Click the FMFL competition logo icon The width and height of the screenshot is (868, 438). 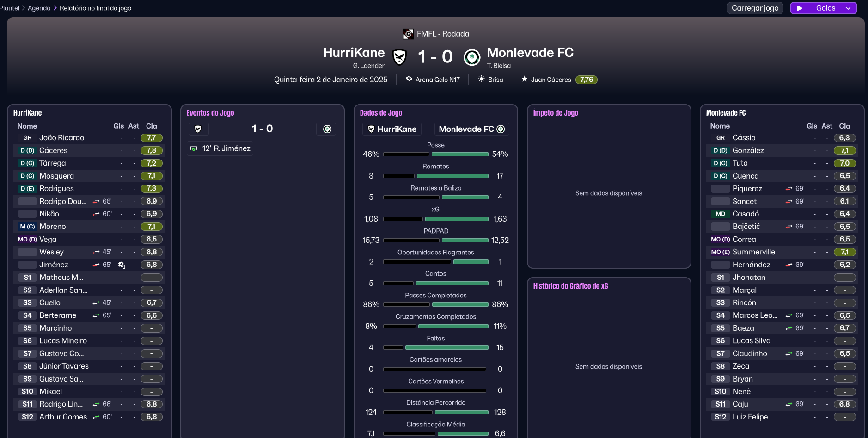tap(408, 34)
